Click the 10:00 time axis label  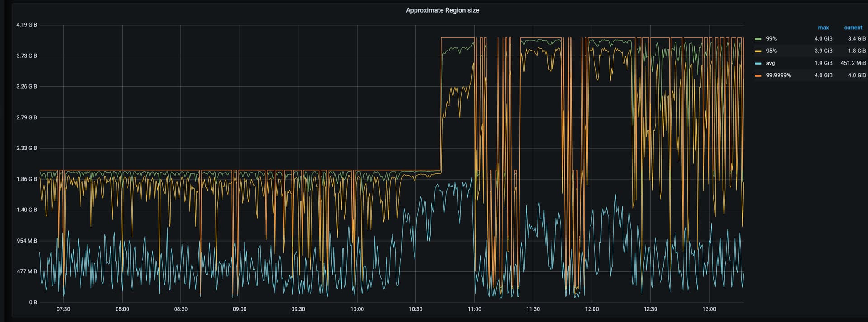[357, 309]
